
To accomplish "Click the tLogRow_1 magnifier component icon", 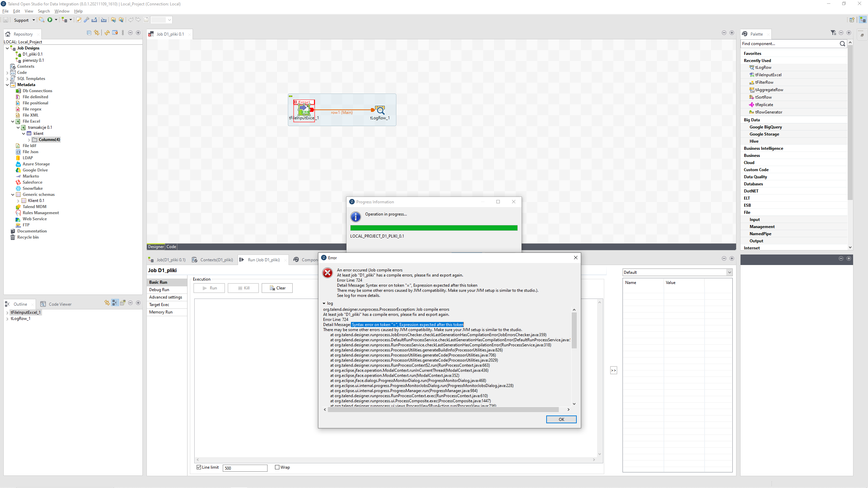I will click(380, 110).
